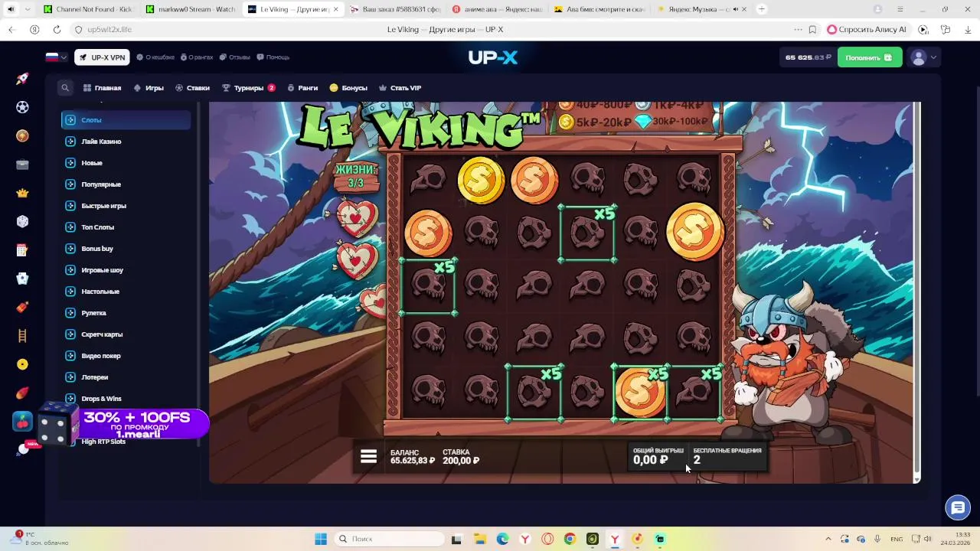Click the UP-X VPN button
This screenshot has height=551, width=980.
[x=102, y=57]
